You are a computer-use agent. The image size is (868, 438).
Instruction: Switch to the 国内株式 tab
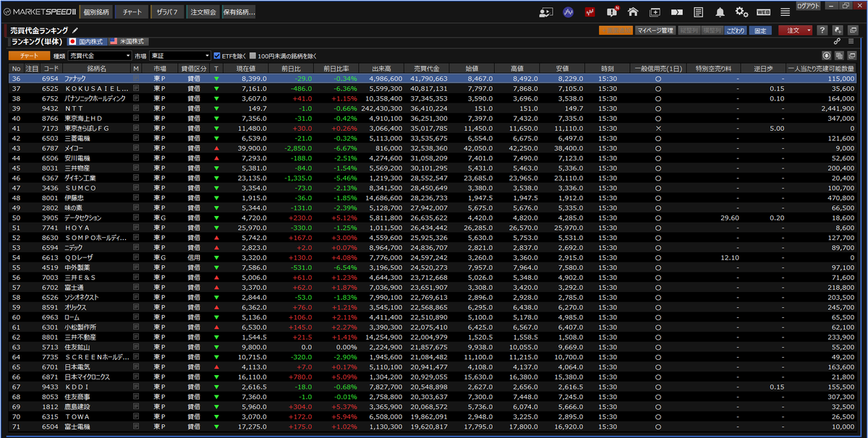(x=86, y=42)
